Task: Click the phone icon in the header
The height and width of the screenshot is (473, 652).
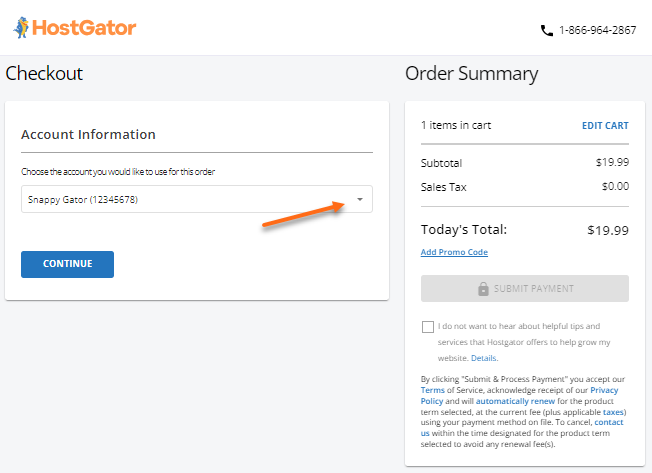Action: 546,30
